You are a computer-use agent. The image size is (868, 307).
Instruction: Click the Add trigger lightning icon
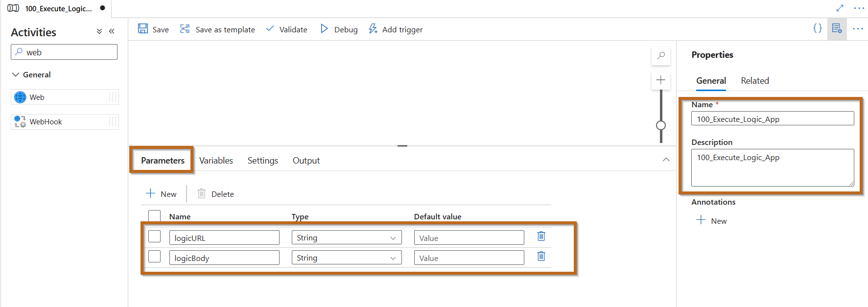point(373,29)
